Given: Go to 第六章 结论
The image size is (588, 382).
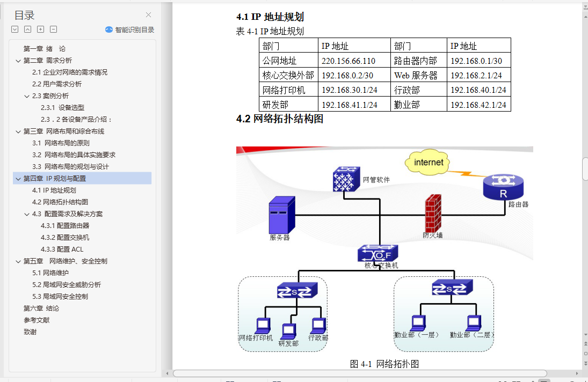Looking at the screenshot, I should point(41,308).
